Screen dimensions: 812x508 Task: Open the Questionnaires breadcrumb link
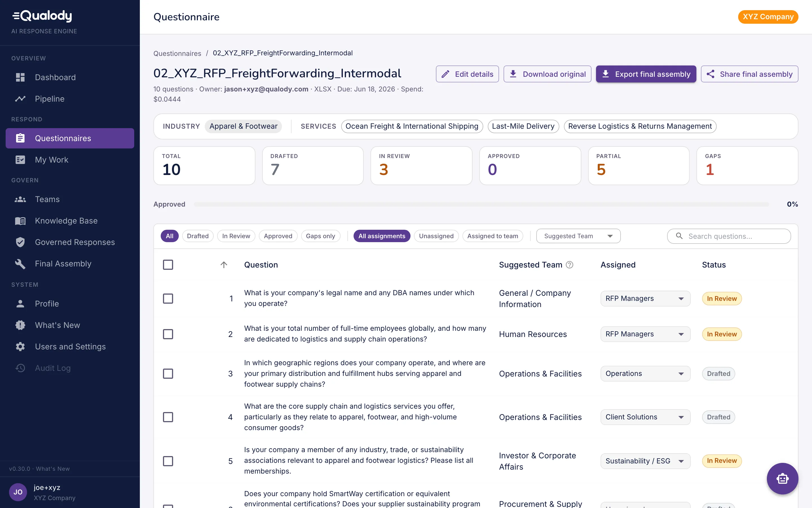tap(177, 53)
